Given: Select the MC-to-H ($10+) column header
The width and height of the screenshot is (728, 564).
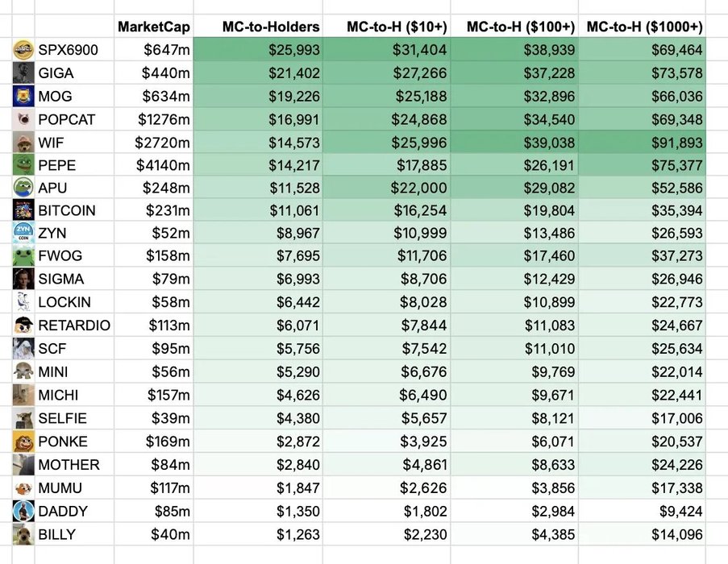Looking at the screenshot, I should [x=397, y=27].
